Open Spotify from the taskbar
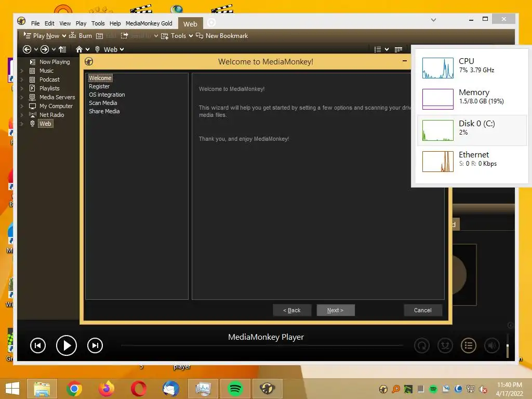The height and width of the screenshot is (399, 532). coord(235,389)
